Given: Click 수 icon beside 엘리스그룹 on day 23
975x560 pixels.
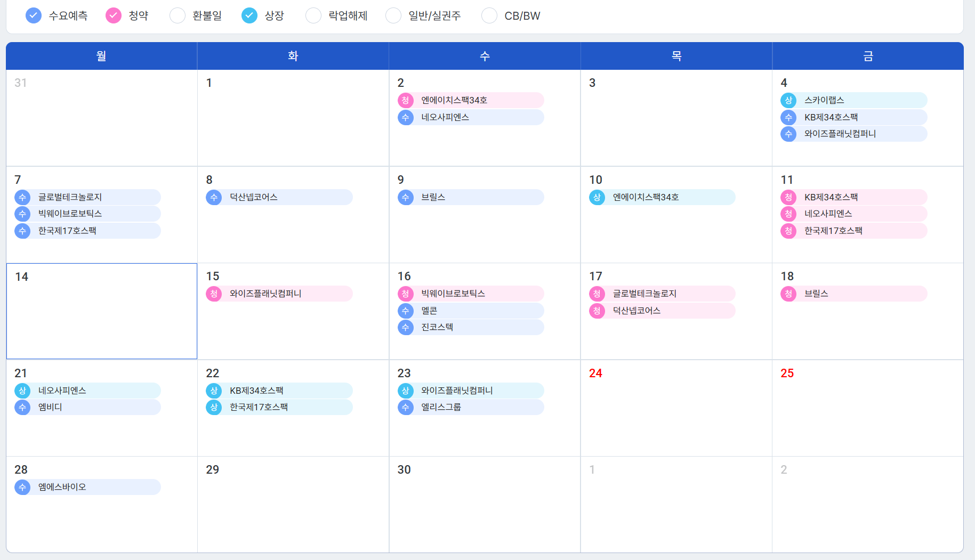Looking at the screenshot, I should [x=406, y=407].
